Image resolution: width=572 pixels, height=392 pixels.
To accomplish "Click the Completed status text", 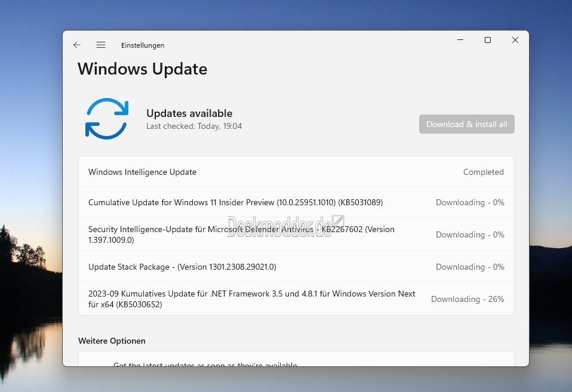I will 484,172.
